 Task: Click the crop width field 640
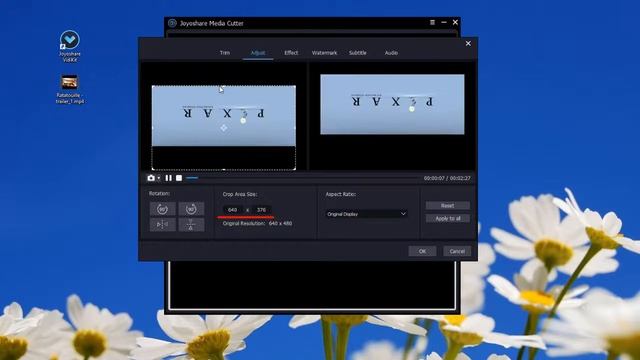tap(233, 210)
